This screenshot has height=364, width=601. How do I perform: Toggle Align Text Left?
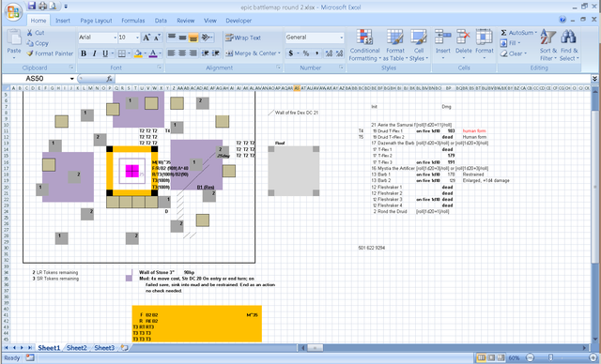tap(171, 53)
